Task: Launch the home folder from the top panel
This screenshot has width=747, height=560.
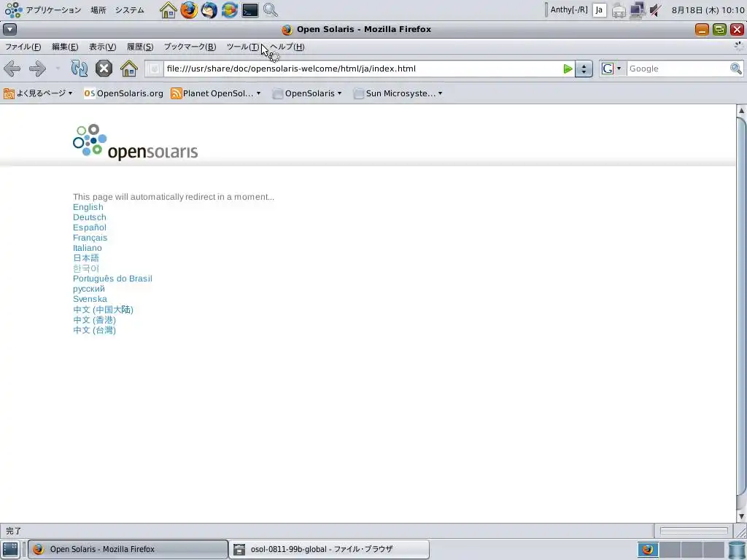Action: pos(169,10)
